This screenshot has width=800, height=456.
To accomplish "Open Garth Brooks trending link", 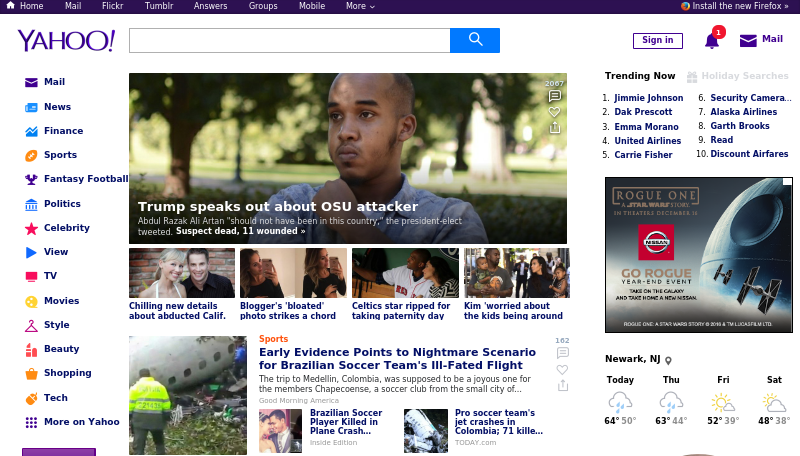I will (x=740, y=126).
